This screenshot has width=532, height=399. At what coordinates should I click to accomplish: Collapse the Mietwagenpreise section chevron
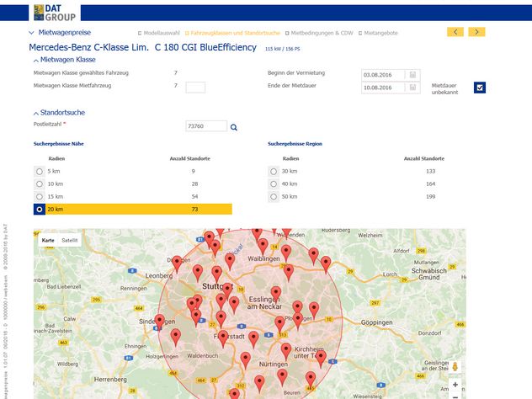click(31, 33)
